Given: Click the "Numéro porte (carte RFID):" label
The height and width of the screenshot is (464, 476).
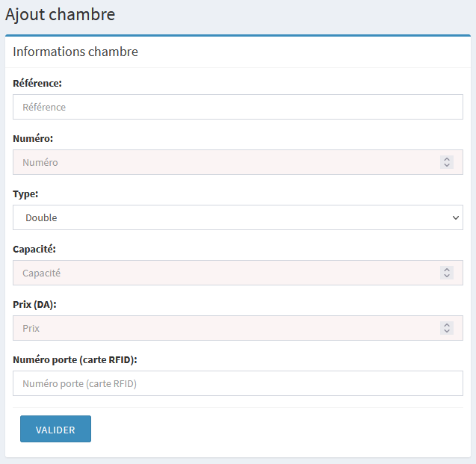Looking at the screenshot, I should (x=75, y=359).
